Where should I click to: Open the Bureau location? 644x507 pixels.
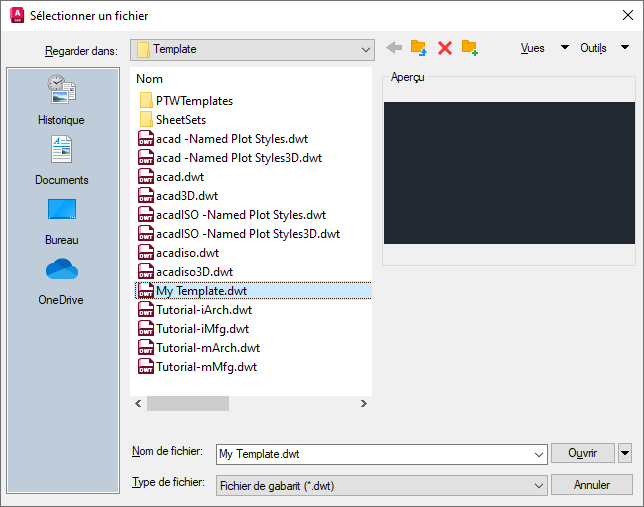61,222
